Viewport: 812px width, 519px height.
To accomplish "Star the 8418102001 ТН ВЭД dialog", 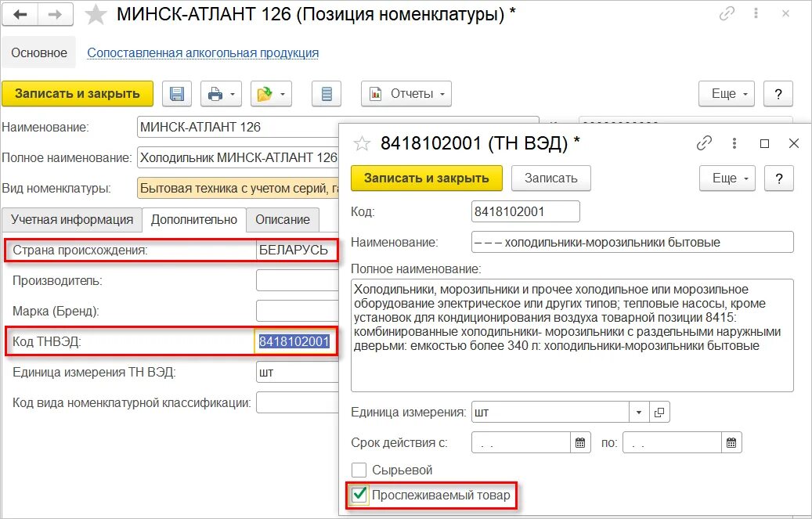I will point(362,143).
